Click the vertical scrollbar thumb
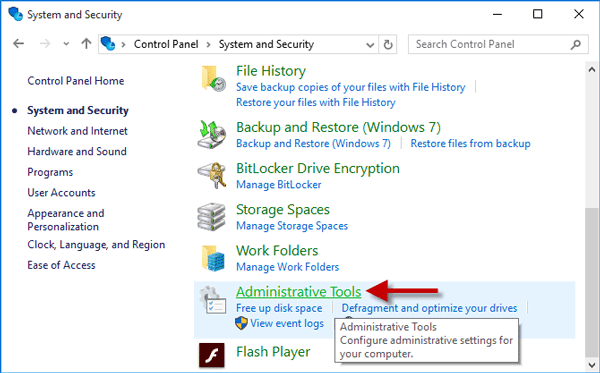Viewport: 600px width, 373px height. (592, 282)
